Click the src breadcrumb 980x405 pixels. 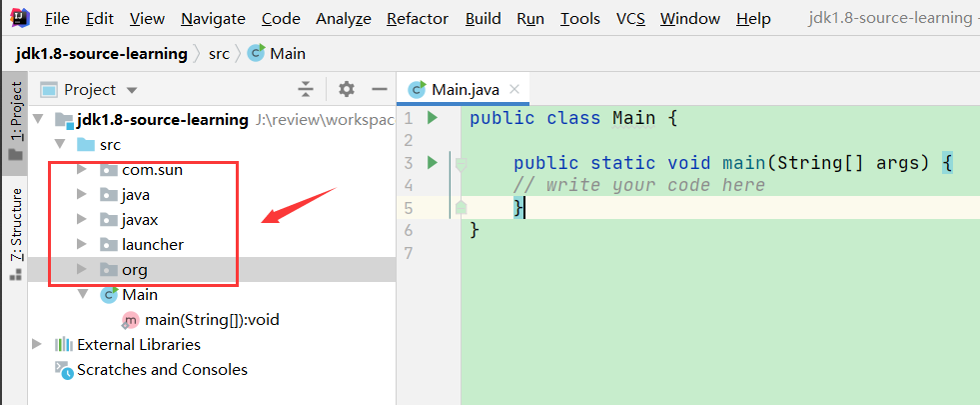[219, 54]
